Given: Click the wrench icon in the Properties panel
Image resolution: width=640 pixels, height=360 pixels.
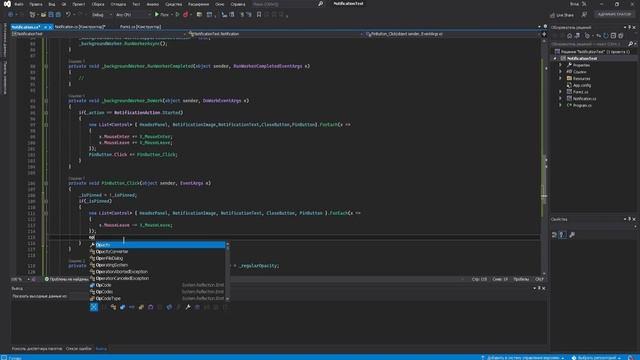Looking at the screenshot, I should click(x=572, y=235).
